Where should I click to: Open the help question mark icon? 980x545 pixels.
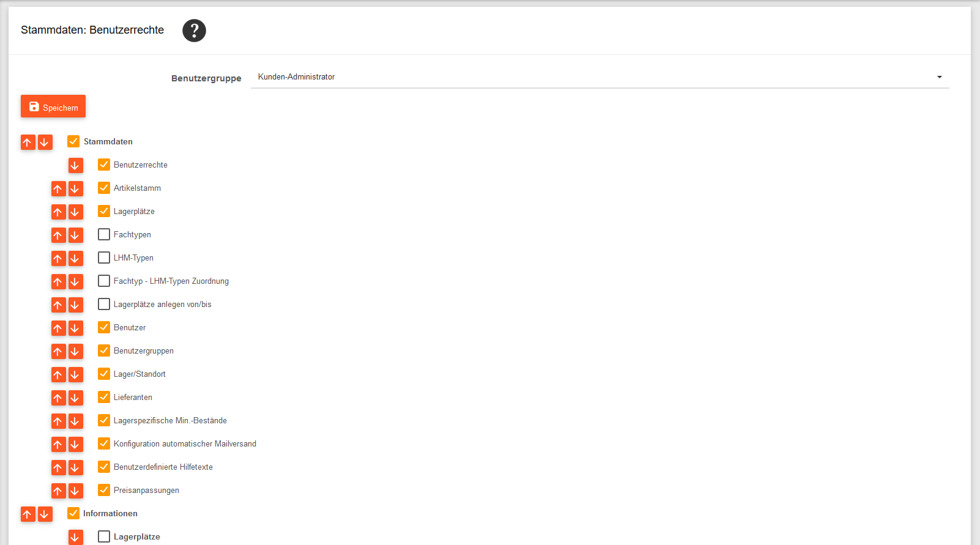[x=194, y=31]
